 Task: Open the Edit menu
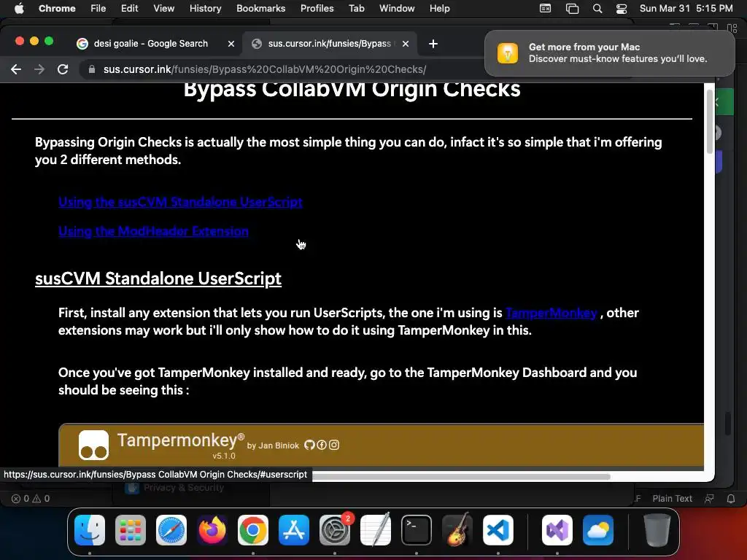(129, 9)
